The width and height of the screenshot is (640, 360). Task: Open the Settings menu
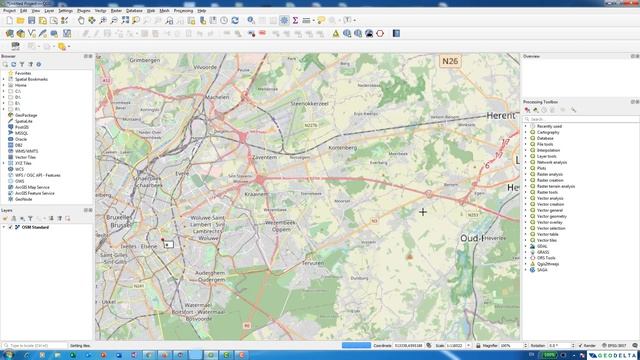(x=65, y=11)
